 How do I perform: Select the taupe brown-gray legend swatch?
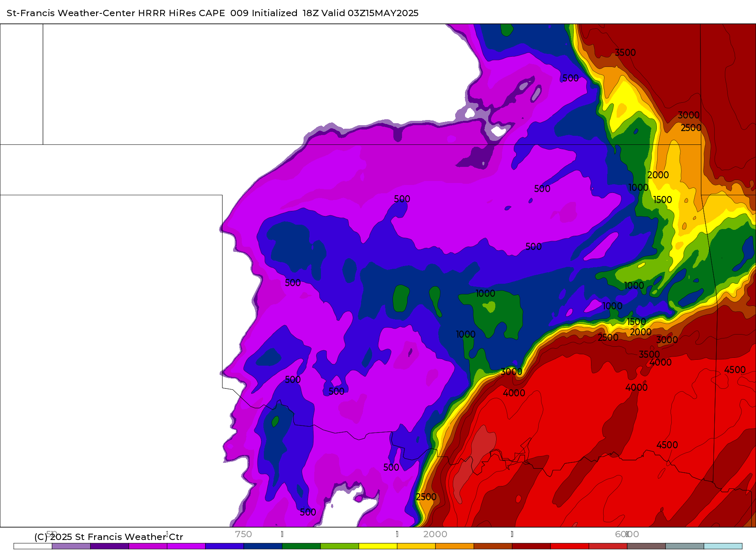click(x=646, y=546)
